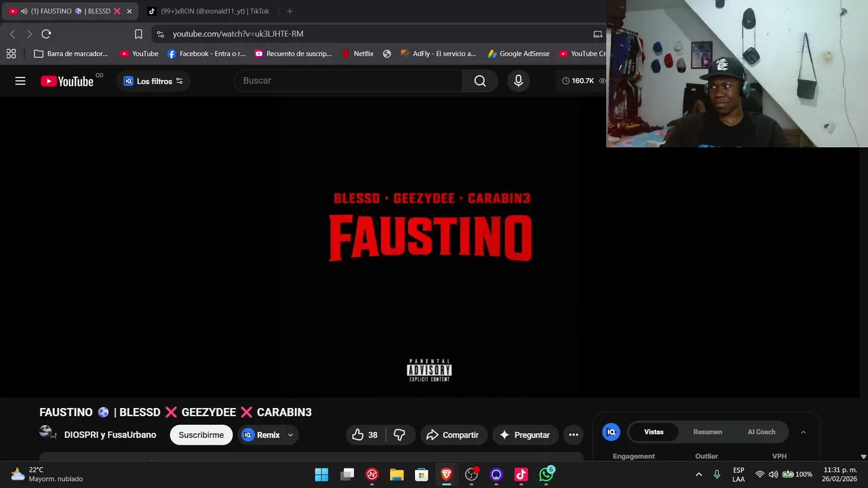Click the VPH column label

point(779,456)
